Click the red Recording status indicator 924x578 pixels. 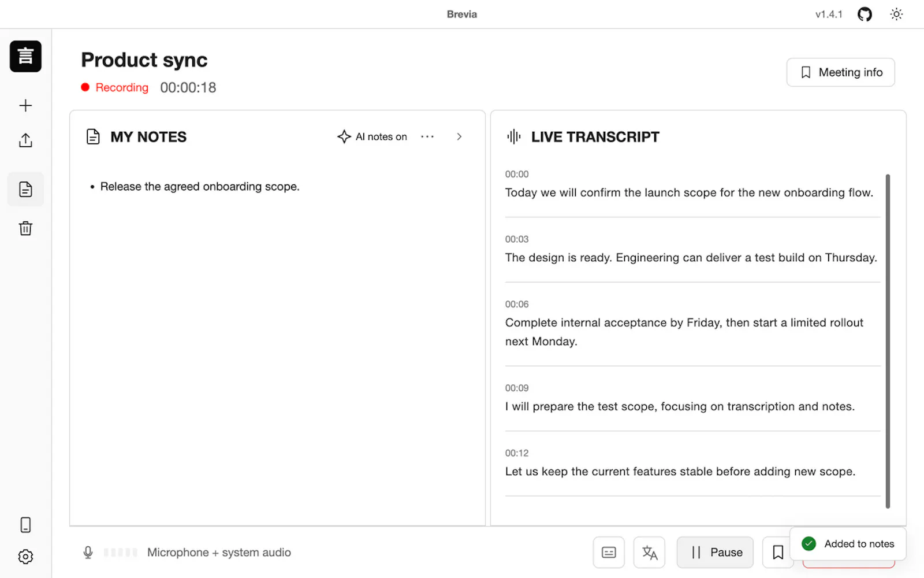pos(115,87)
